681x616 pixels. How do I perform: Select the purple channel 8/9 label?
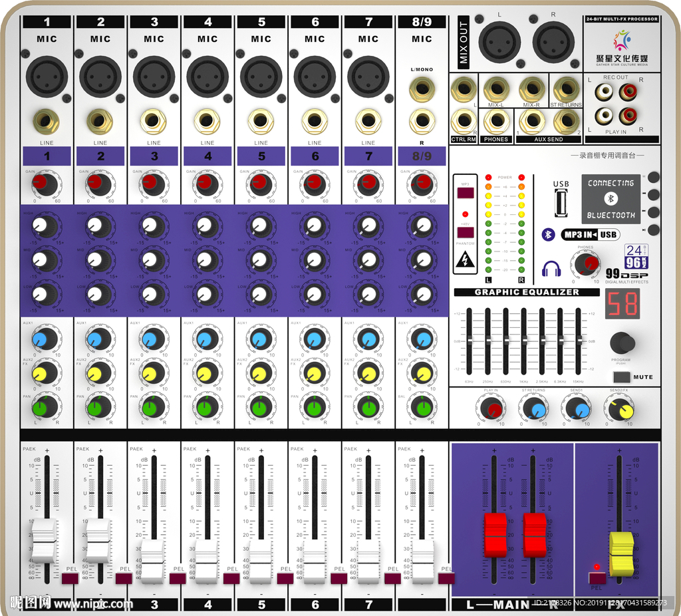tap(422, 156)
